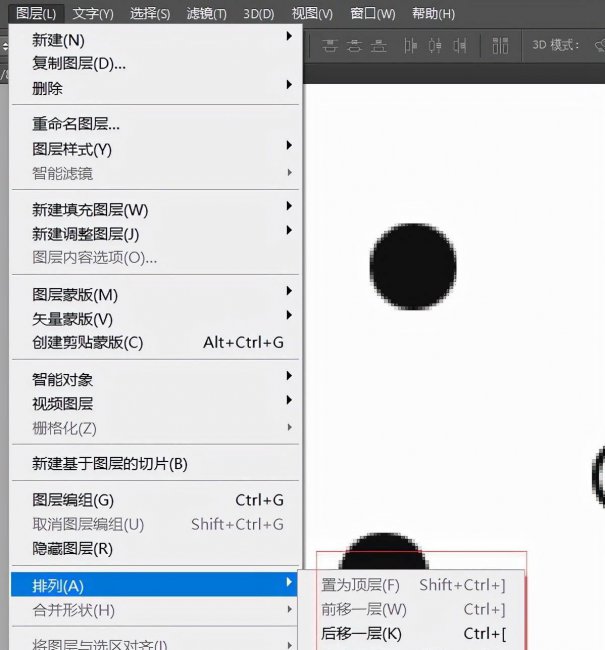The height and width of the screenshot is (650, 605).
Task: Expand the 新建调整图层(J) submenu
Action: point(155,234)
